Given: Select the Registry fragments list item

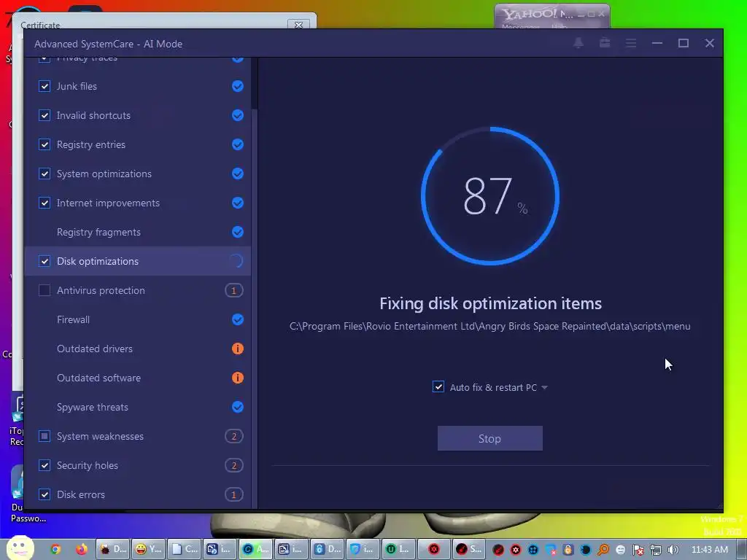Looking at the screenshot, I should coord(138,232).
